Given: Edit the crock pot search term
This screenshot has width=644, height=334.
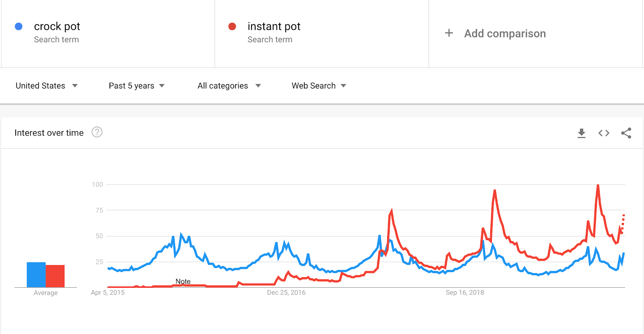Looking at the screenshot, I should [57, 27].
